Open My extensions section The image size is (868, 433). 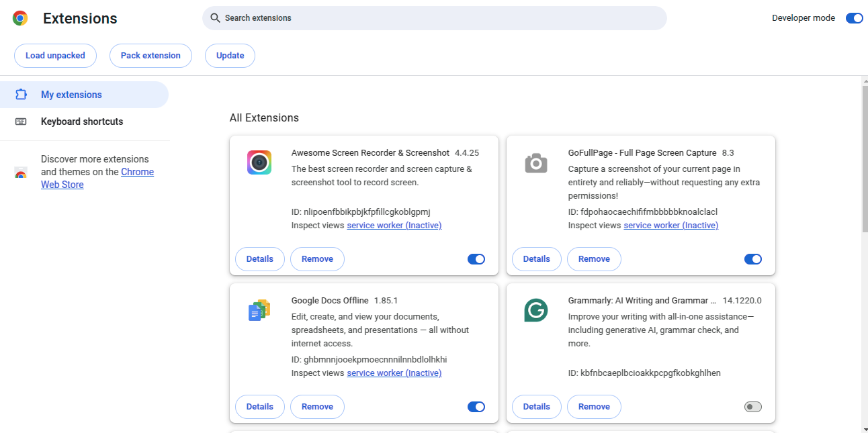tap(84, 95)
